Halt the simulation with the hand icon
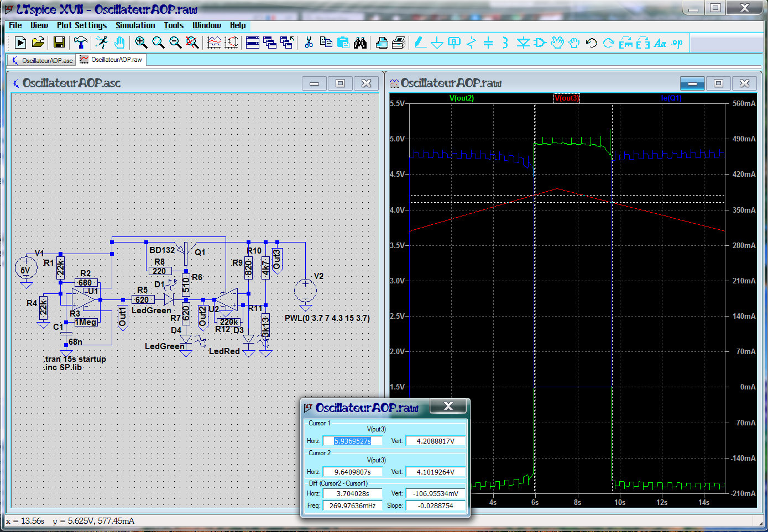This screenshot has height=532, width=768. click(x=119, y=43)
